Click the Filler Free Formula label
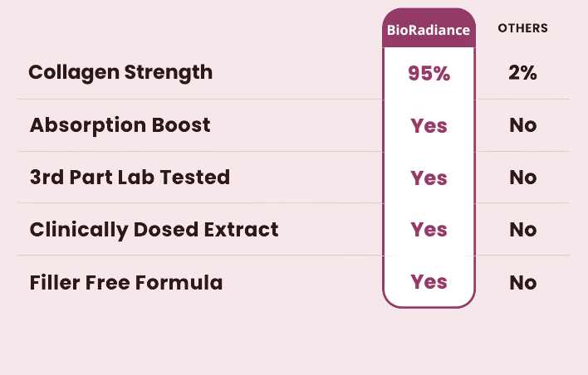Image resolution: width=588 pixels, height=375 pixels. (126, 282)
